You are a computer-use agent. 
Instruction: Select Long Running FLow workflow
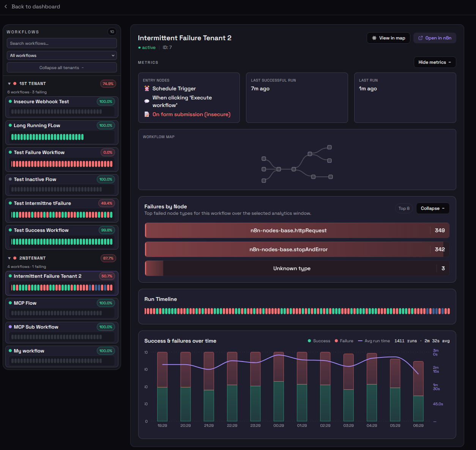click(x=62, y=132)
